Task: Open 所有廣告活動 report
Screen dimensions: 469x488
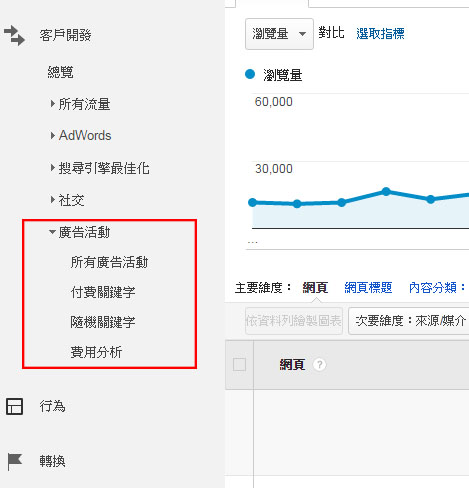Action: pyautogui.click(x=109, y=262)
